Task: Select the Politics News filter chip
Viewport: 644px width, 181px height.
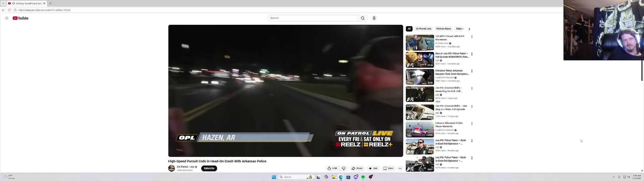Action: click(444, 29)
